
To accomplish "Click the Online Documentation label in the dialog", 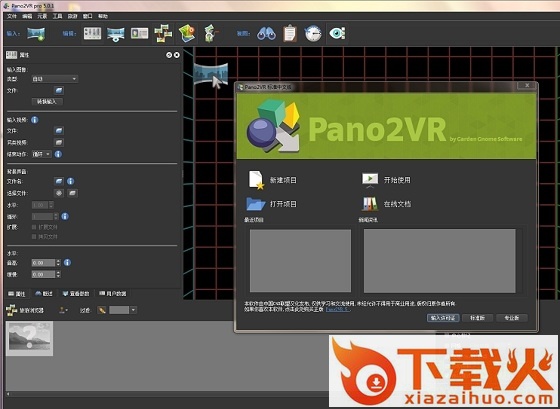I will tap(397, 204).
